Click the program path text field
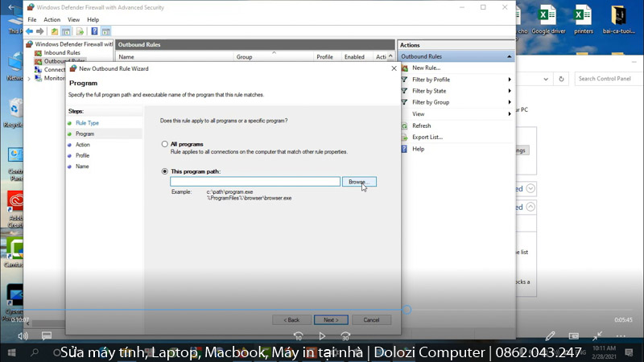Viewport: 644px width, 362px height. point(254,182)
